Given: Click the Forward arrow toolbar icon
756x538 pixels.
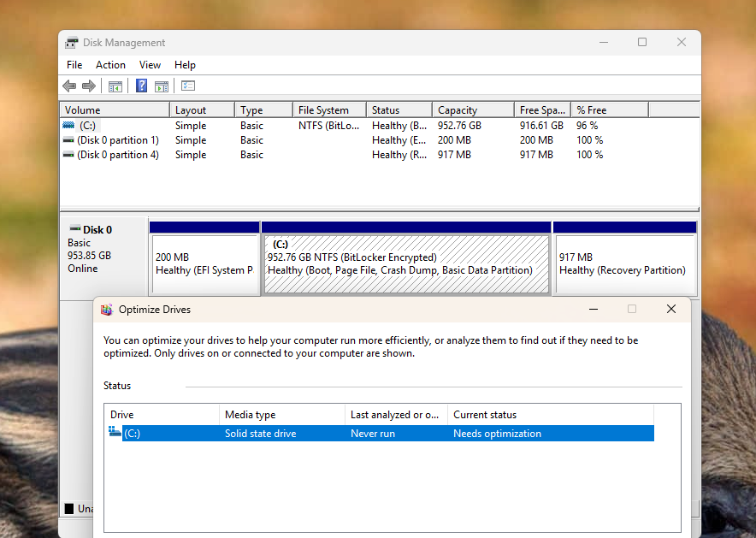Looking at the screenshot, I should point(89,86).
